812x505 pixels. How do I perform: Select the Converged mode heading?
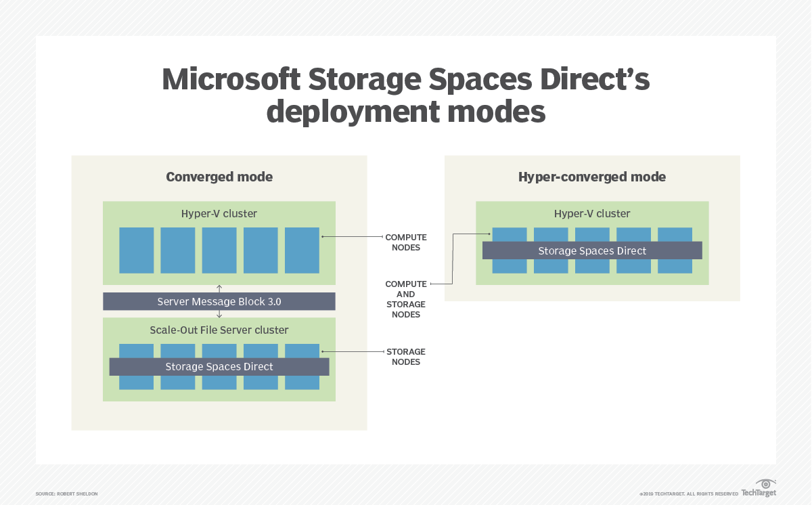219,177
